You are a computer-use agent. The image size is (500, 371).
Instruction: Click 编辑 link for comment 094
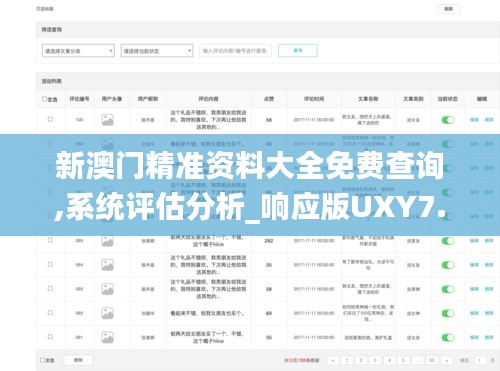(x=474, y=265)
